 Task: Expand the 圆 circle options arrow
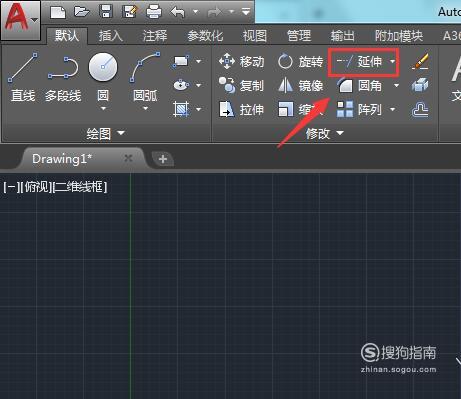(103, 108)
